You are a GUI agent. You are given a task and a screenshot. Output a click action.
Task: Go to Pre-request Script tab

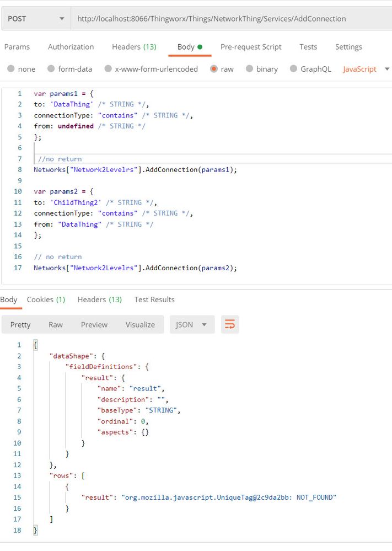coord(251,47)
